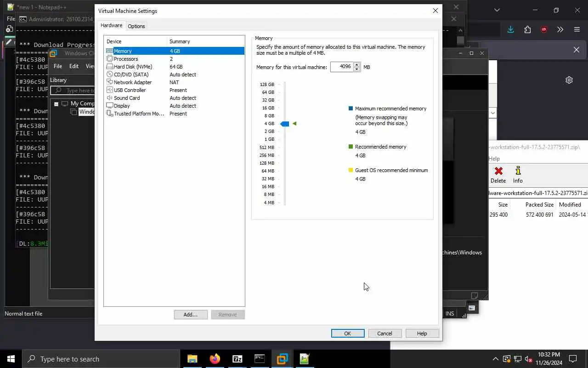
Task: Open Firefox from taskbar
Action: click(x=215, y=359)
